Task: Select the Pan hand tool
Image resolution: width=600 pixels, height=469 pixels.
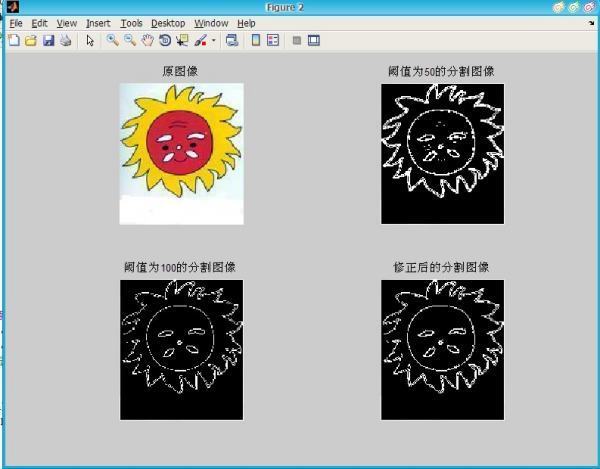Action: 147,40
